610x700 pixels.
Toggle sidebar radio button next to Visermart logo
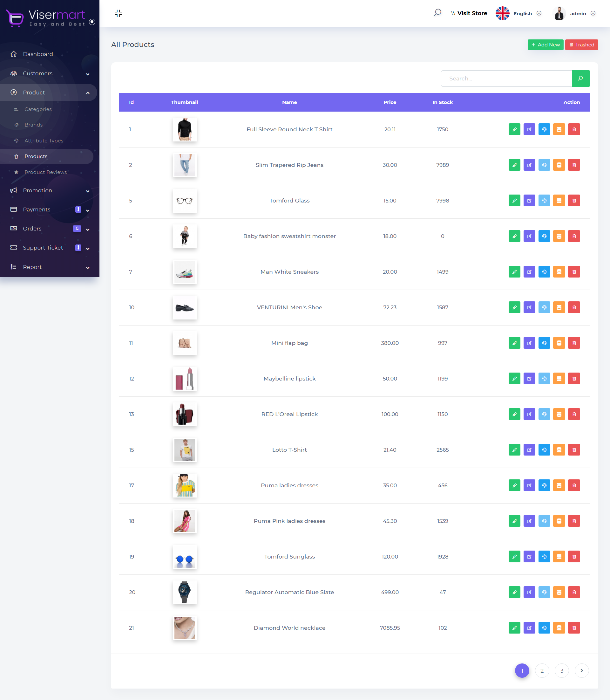pyautogui.click(x=92, y=22)
